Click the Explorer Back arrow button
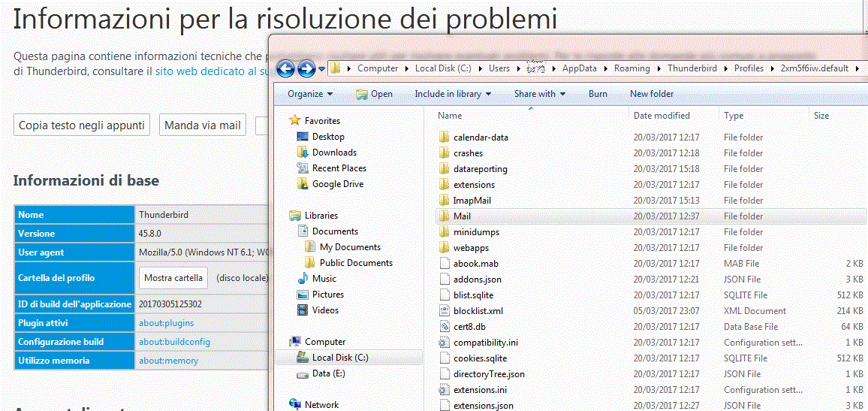This screenshot has width=868, height=411. pos(285,68)
